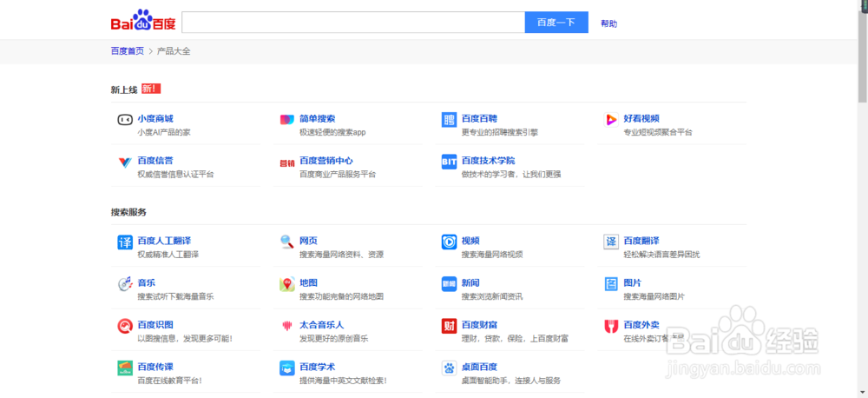Click the 音乐 note icon
This screenshot has width=868, height=398.
tap(124, 284)
